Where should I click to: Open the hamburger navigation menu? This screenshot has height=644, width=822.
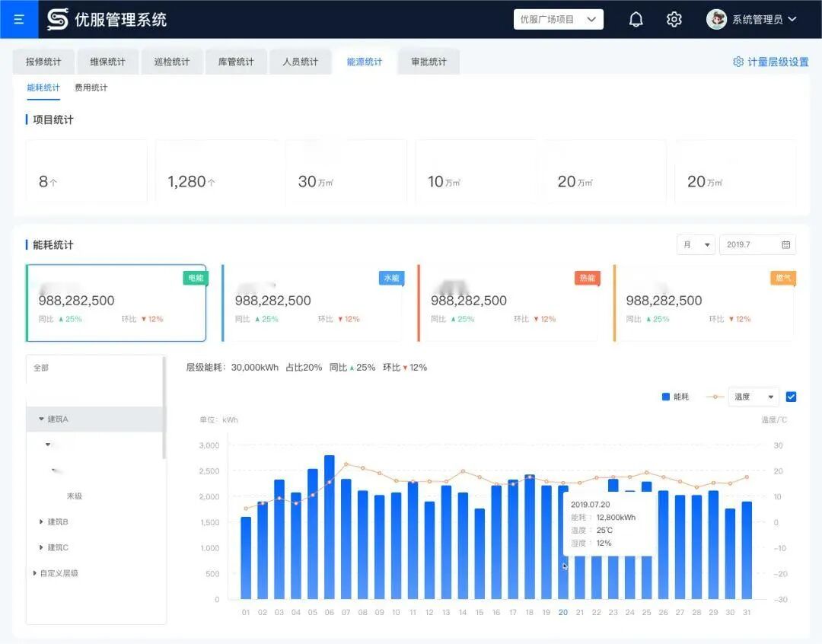(19, 19)
